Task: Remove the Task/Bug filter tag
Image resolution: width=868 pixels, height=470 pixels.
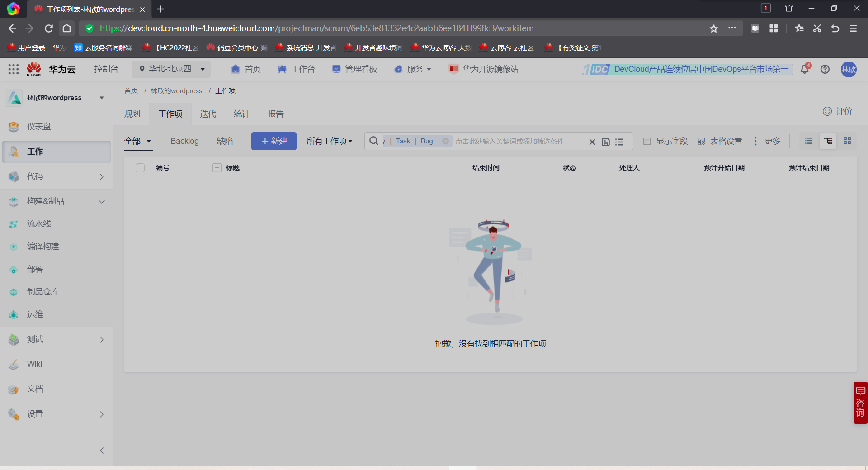Action: click(x=445, y=141)
